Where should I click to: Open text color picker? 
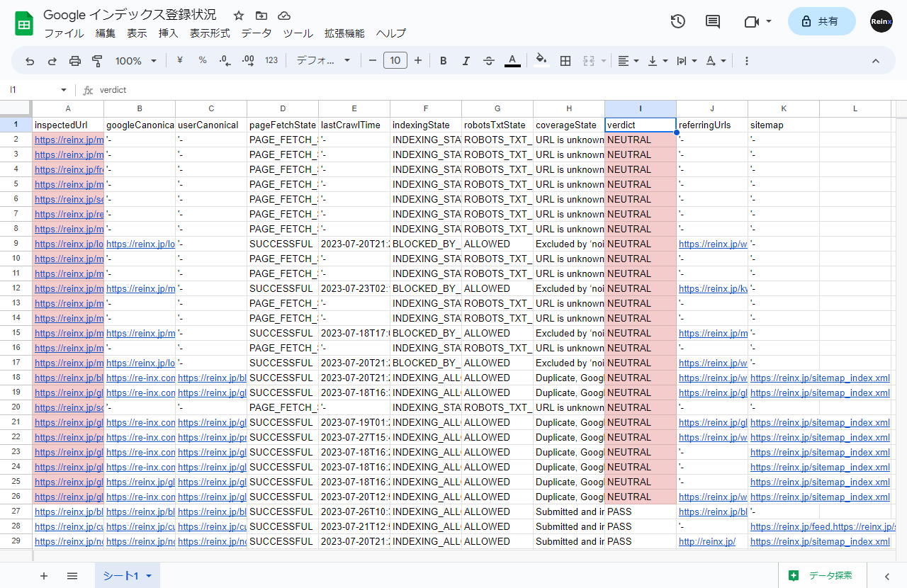512,61
